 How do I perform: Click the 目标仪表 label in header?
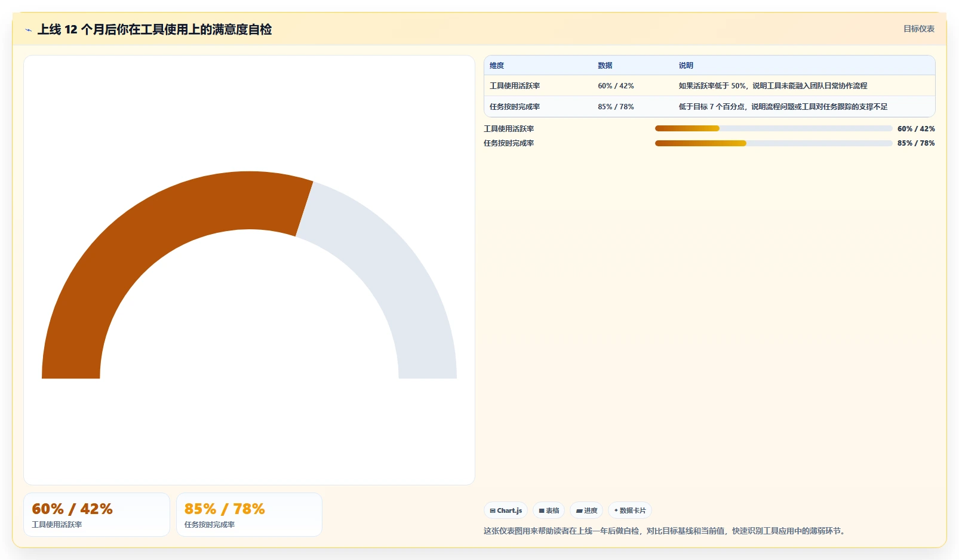click(918, 29)
